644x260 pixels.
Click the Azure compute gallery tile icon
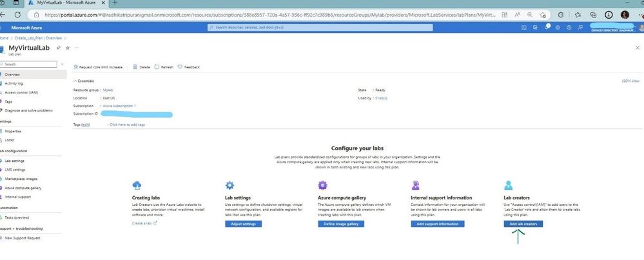pos(322,185)
